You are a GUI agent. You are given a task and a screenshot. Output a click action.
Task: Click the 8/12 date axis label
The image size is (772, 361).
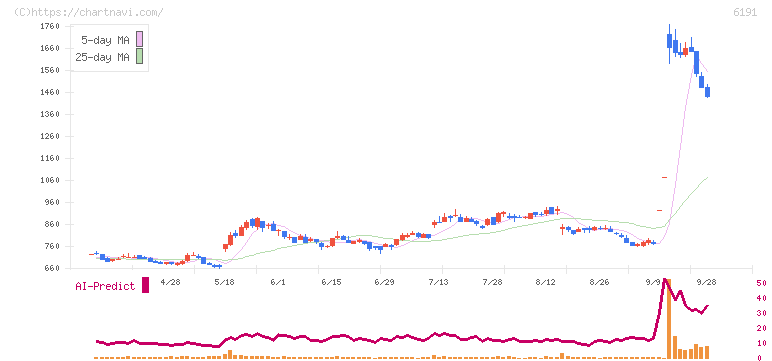546,282
